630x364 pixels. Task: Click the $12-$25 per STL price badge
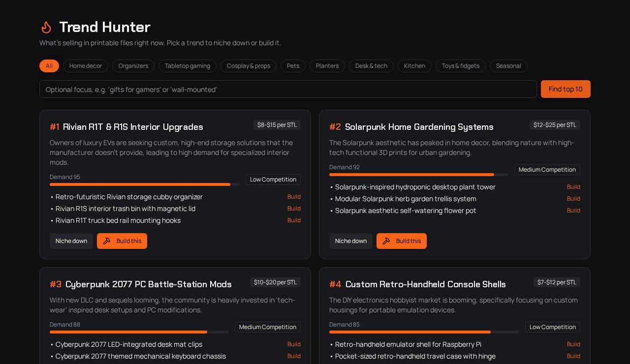click(x=555, y=125)
